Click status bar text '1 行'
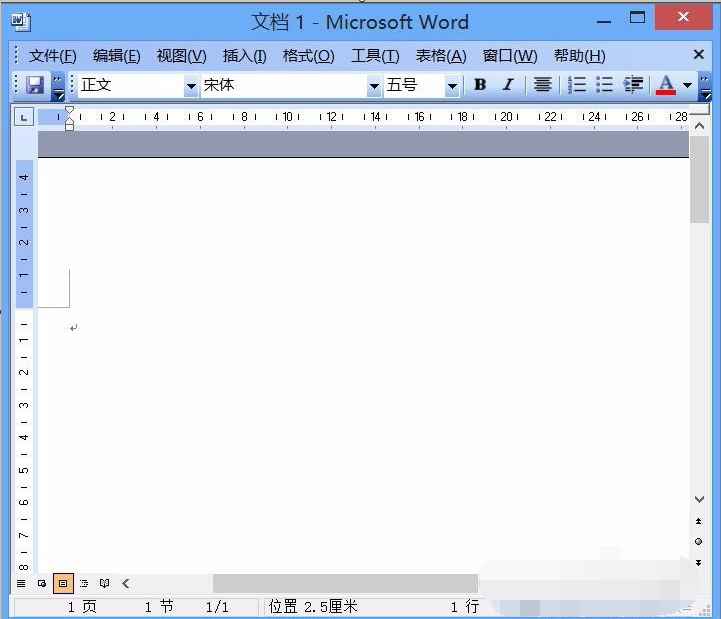 [465, 607]
